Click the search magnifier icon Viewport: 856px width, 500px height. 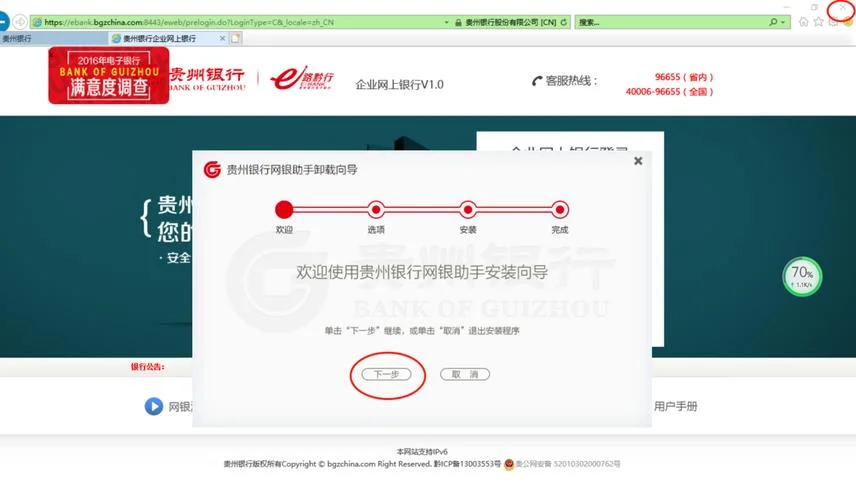coord(773,22)
